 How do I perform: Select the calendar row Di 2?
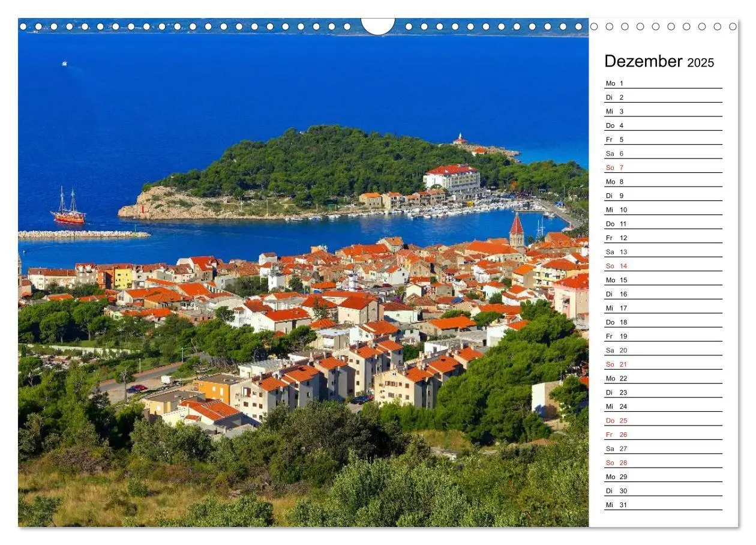click(x=663, y=97)
